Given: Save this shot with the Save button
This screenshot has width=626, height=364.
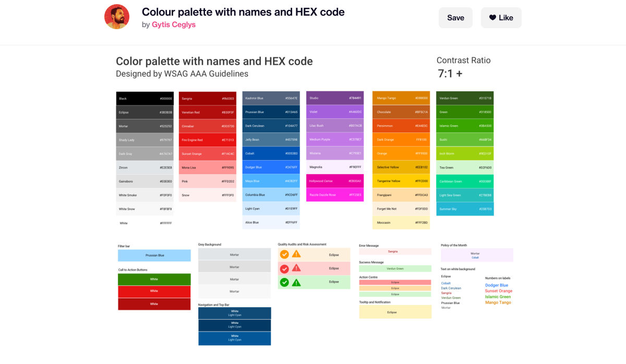Looking at the screenshot, I should (x=455, y=18).
